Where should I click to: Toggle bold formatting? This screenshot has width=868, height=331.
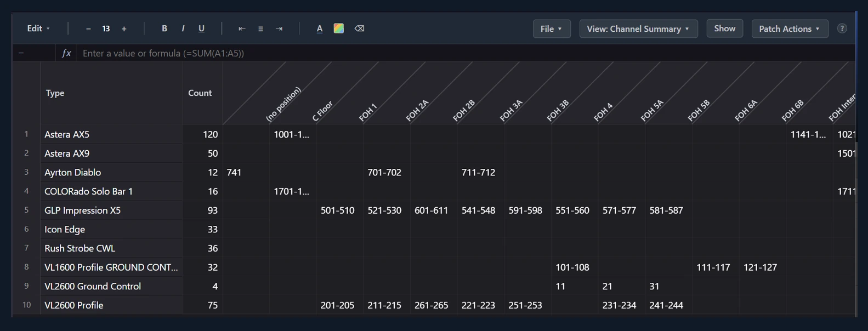[x=164, y=28]
